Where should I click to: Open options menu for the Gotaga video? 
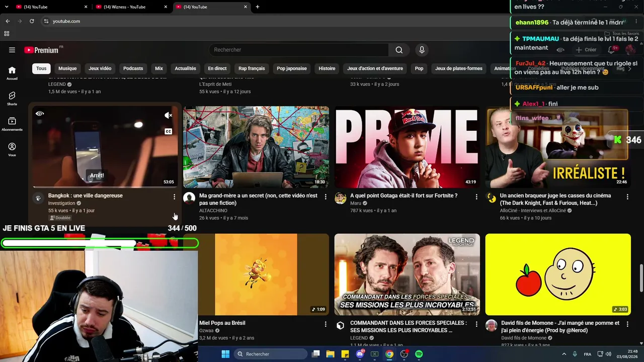click(476, 197)
